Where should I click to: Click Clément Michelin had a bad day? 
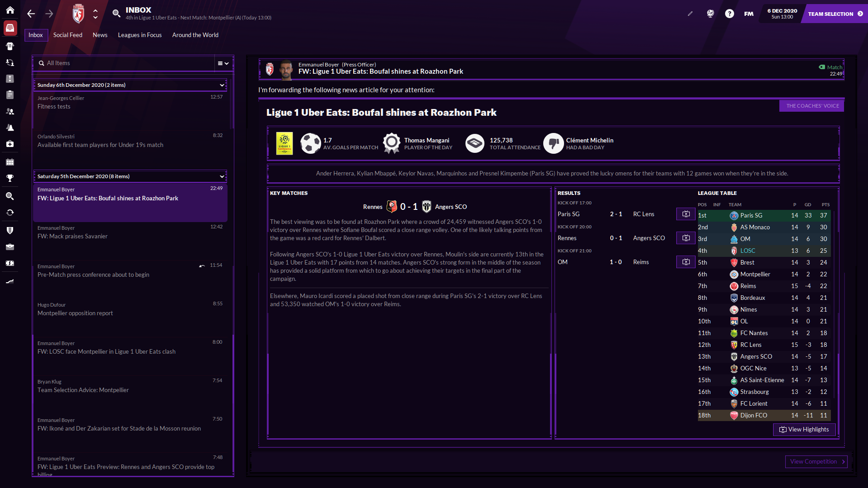coord(589,140)
